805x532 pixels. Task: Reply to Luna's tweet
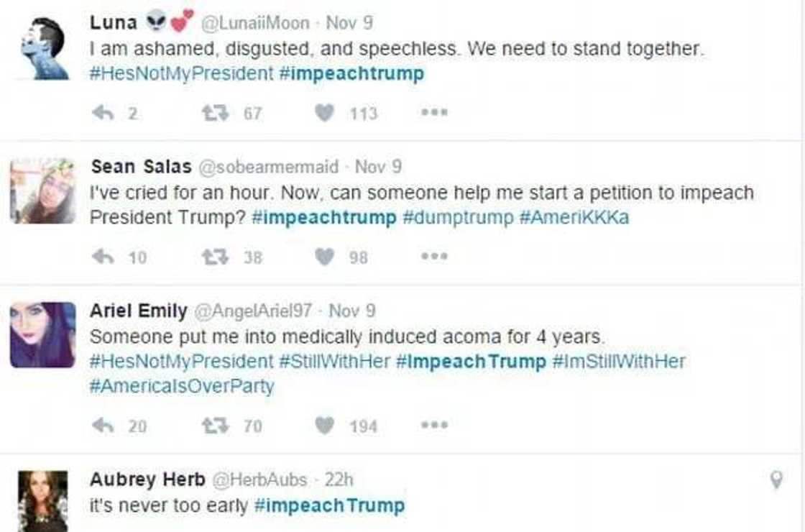pos(104,113)
